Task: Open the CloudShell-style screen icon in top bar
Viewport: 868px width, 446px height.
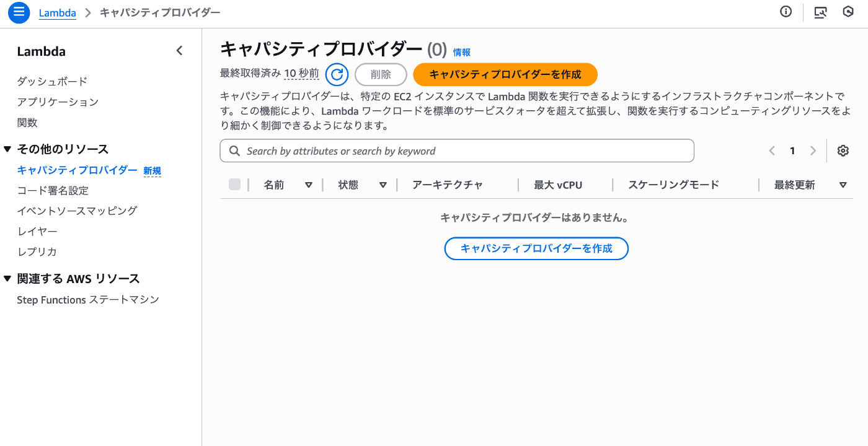Action: point(821,12)
